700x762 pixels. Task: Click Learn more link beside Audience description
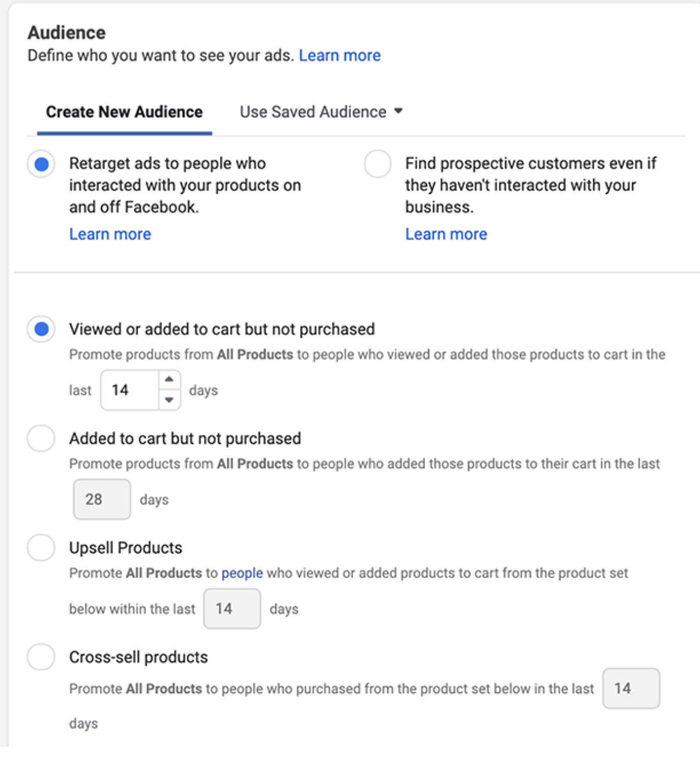[340, 55]
